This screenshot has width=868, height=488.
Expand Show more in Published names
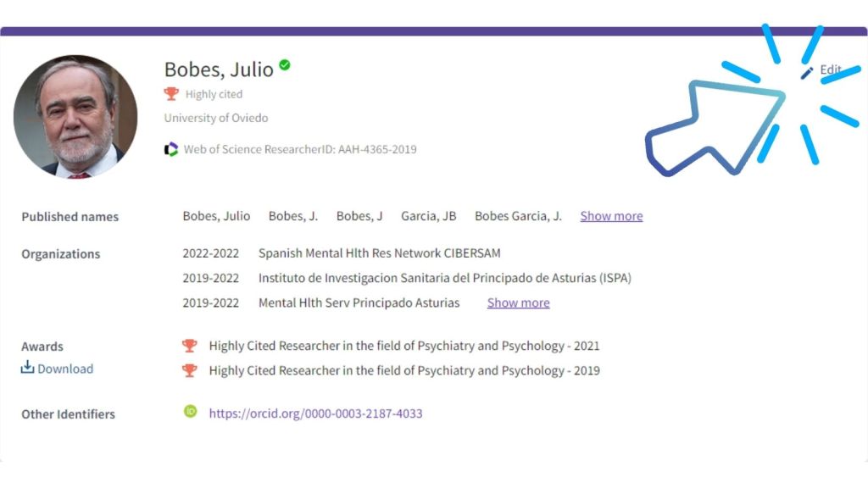[611, 216]
